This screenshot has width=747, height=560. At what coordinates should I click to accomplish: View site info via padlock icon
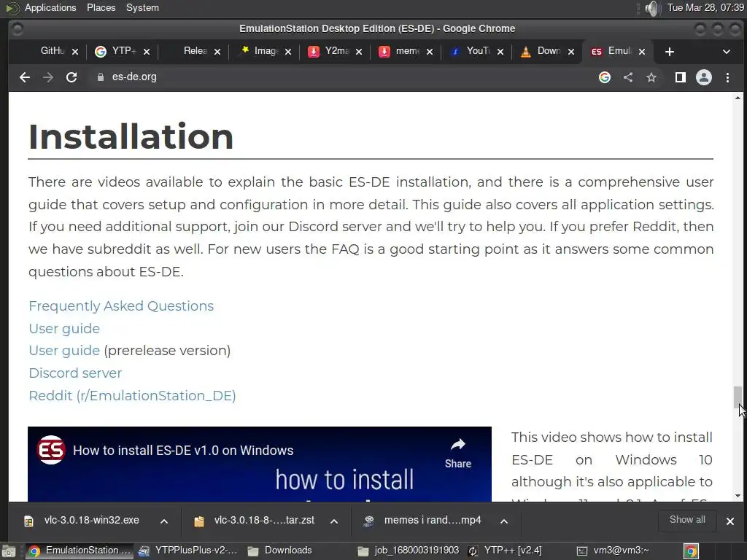tap(101, 77)
